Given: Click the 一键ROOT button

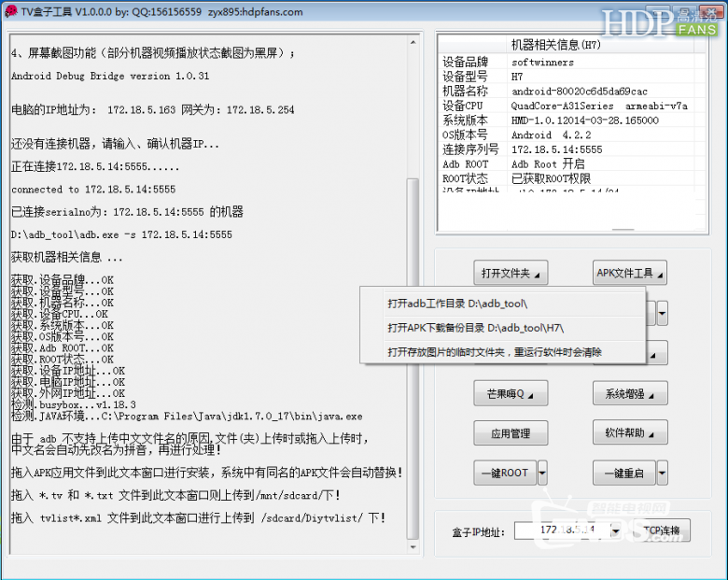Looking at the screenshot, I should [x=505, y=474].
